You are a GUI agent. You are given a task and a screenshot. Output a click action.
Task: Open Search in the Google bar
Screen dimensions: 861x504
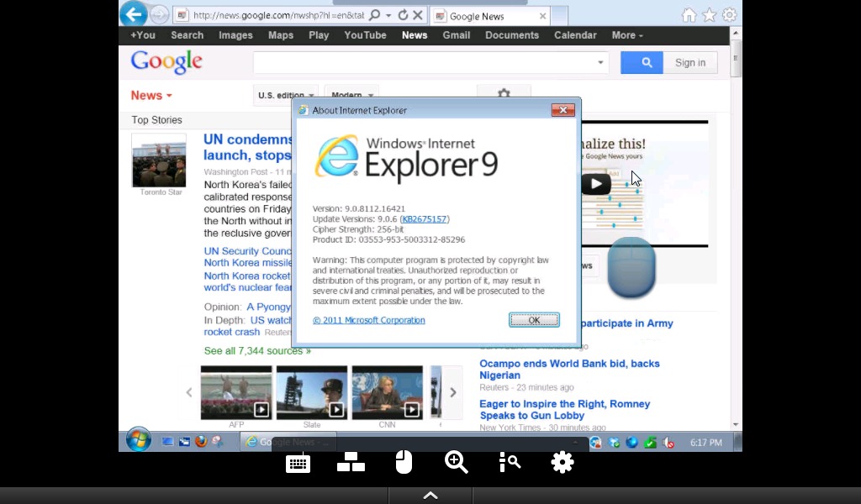(188, 35)
